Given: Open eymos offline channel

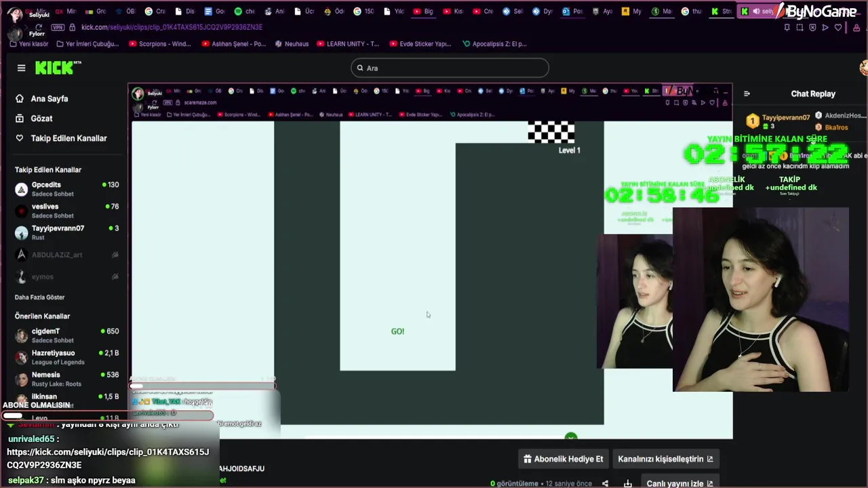Looking at the screenshot, I should point(66,277).
